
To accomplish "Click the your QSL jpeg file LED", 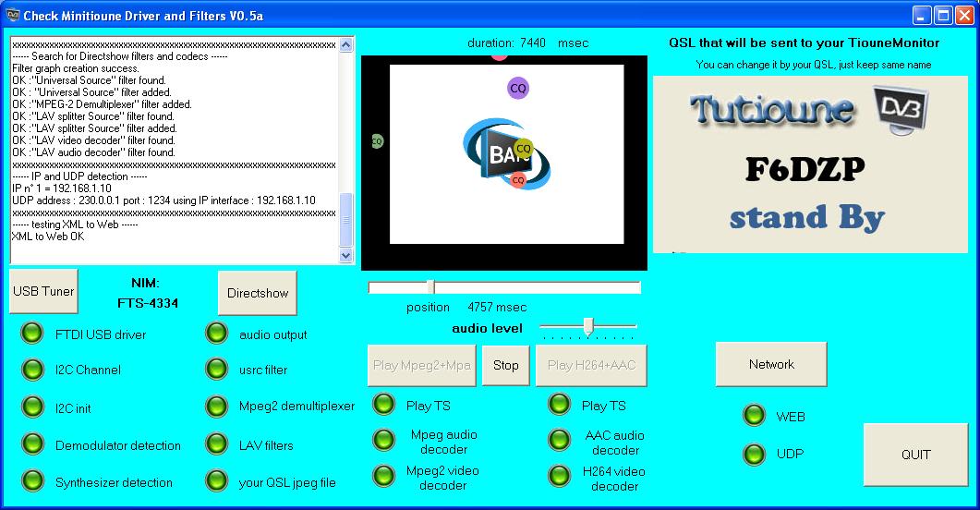I will tap(217, 480).
